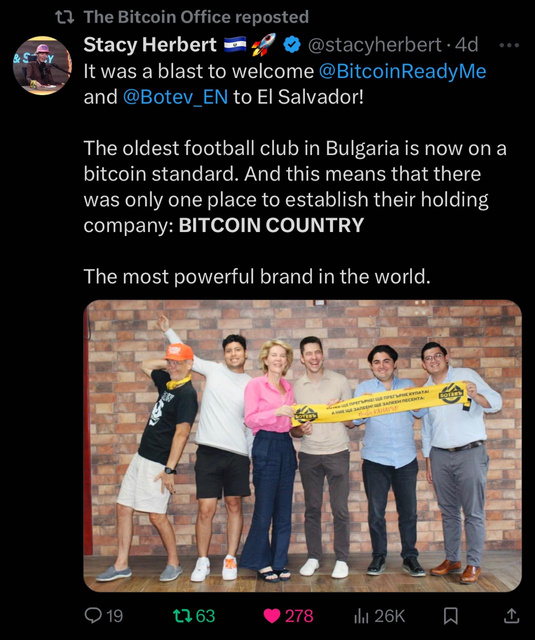This screenshot has width=535, height=640.
Task: Click the @stacyherbert handle
Action: pyautogui.click(x=375, y=45)
